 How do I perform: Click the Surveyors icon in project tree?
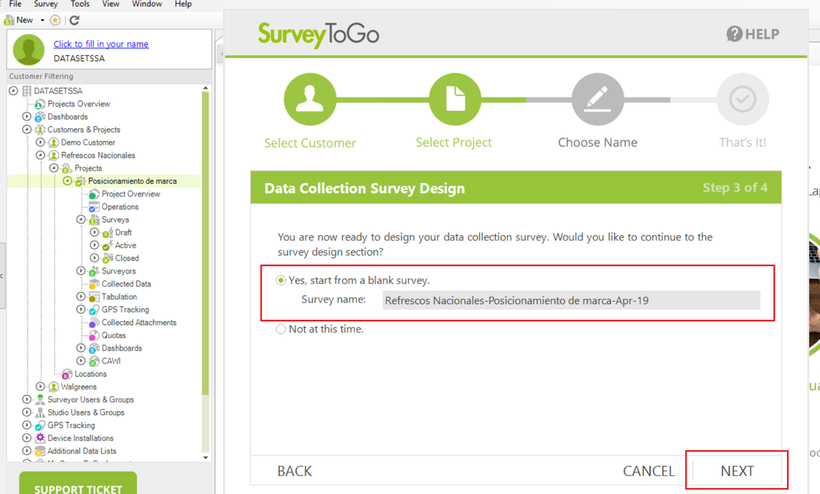(94, 271)
